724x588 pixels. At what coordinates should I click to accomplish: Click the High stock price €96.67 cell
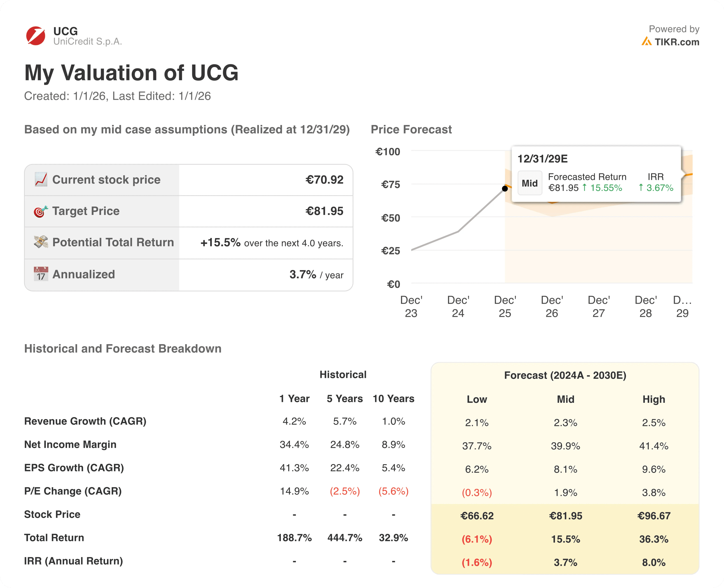(x=654, y=516)
